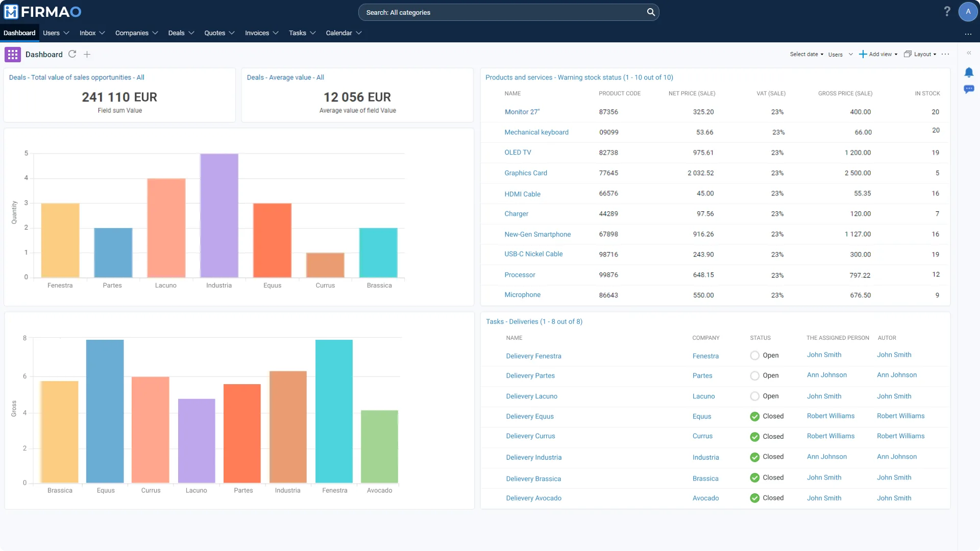980x551 pixels.
Task: Collapse the right sidebar with double chevron
Action: pos(969,53)
